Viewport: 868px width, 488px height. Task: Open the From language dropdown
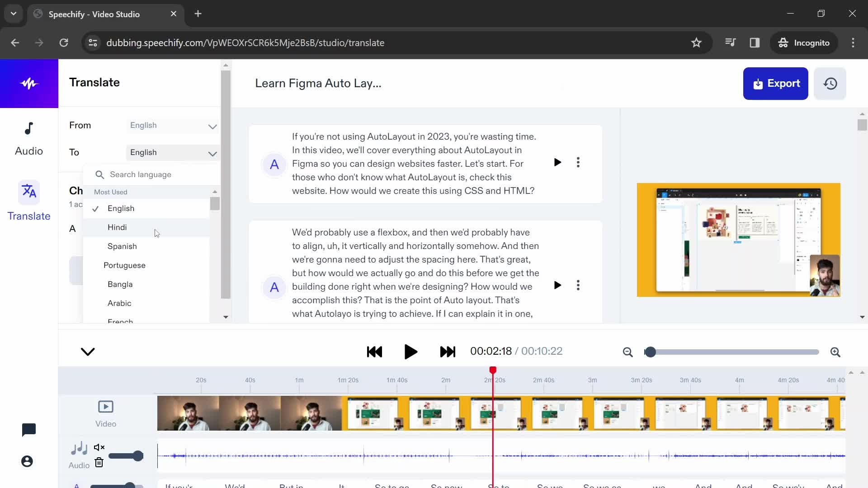coord(173,126)
